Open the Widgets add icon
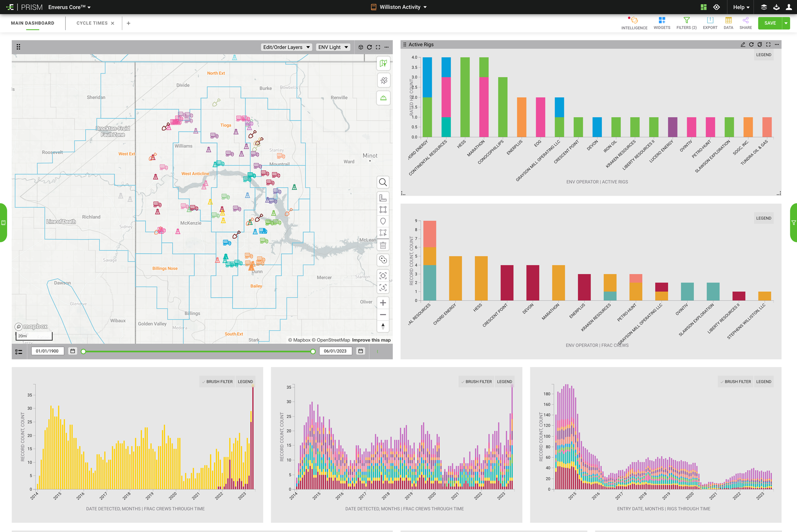This screenshot has height=532, width=797. (x=662, y=20)
